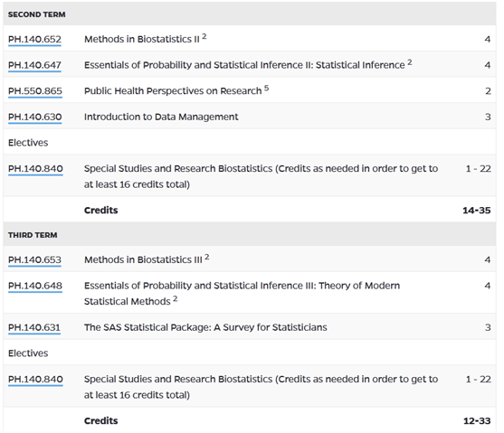This screenshot has width=504, height=433.
Task: Open the PH.140.630 course link
Action: (34, 117)
